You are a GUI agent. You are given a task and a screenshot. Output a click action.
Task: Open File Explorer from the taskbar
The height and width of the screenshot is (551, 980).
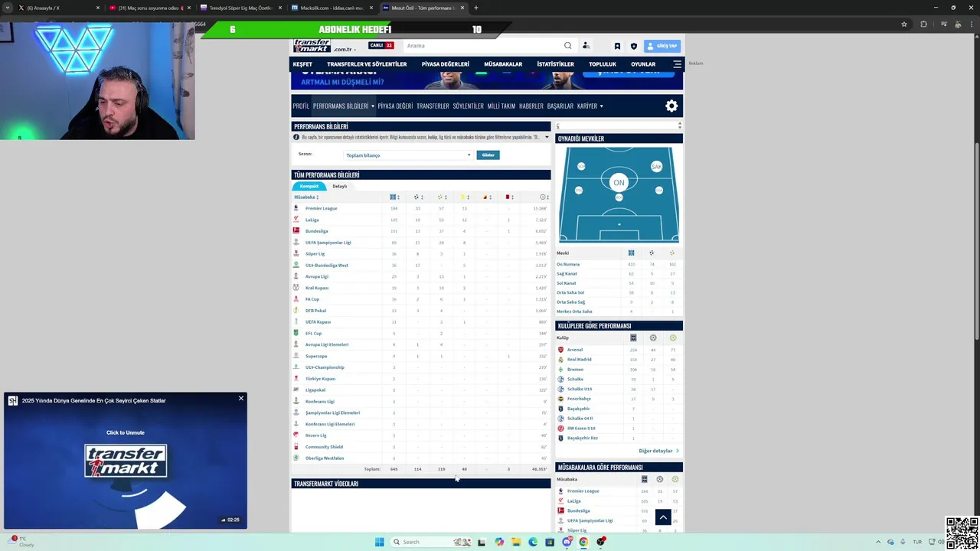pos(516,542)
